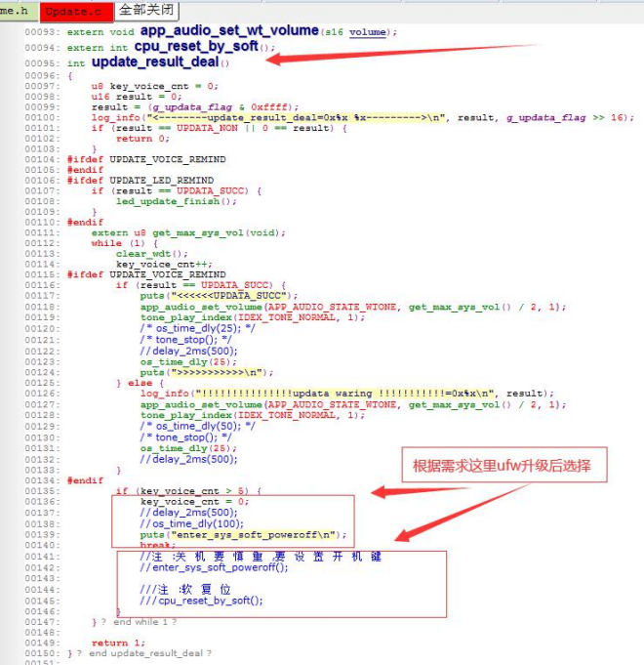
Task: Click 'if (key_voice_cnt > 5)' condition
Action: (188, 491)
